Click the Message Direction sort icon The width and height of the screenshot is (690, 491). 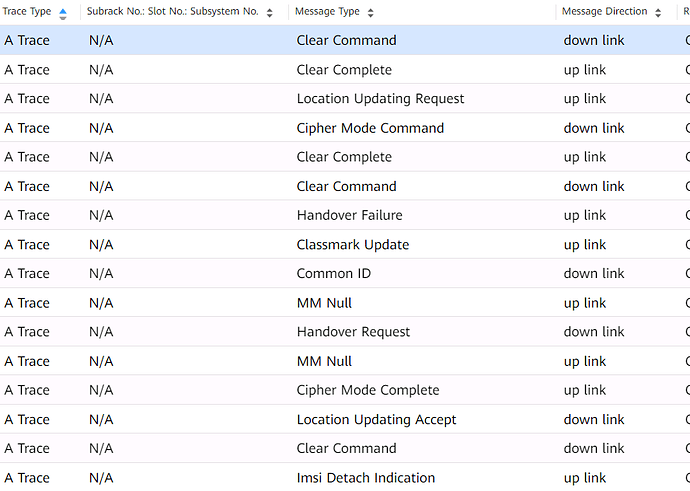(x=658, y=13)
